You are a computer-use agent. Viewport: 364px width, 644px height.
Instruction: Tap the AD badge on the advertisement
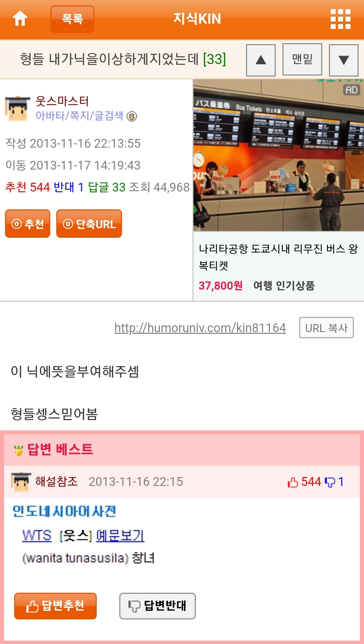point(352,90)
